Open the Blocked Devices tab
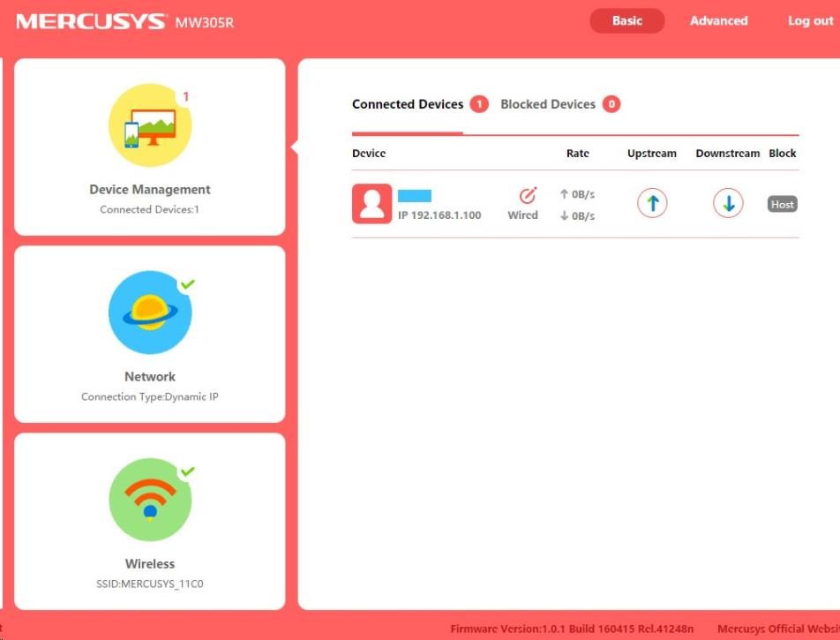This screenshot has height=640, width=840. 548,104
